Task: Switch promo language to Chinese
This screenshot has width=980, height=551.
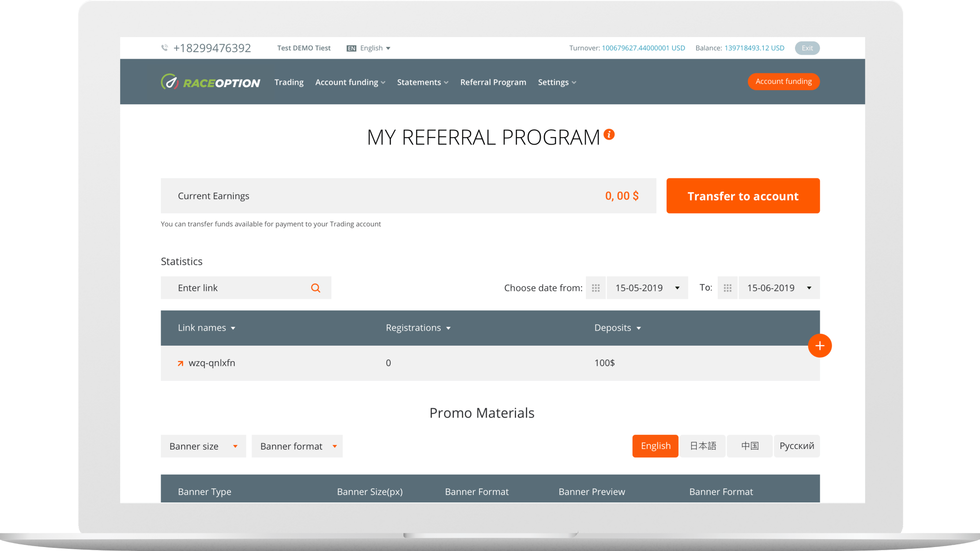Action: click(750, 446)
